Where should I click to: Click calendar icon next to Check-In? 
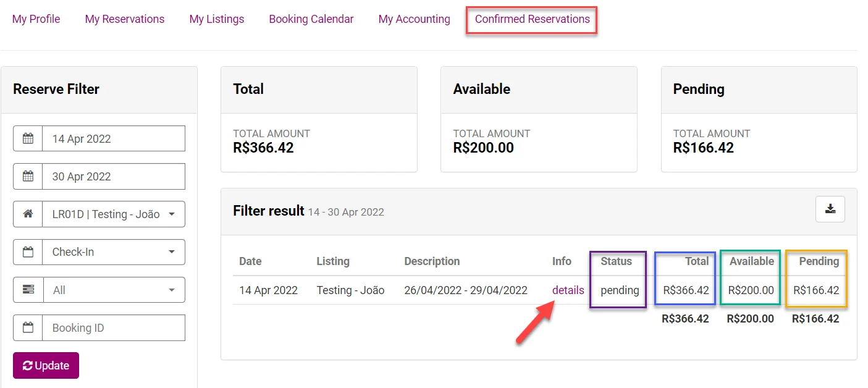[28, 252]
